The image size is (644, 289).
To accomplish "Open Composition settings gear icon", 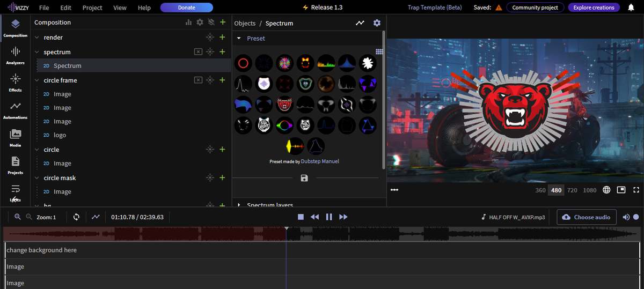I will click(200, 23).
